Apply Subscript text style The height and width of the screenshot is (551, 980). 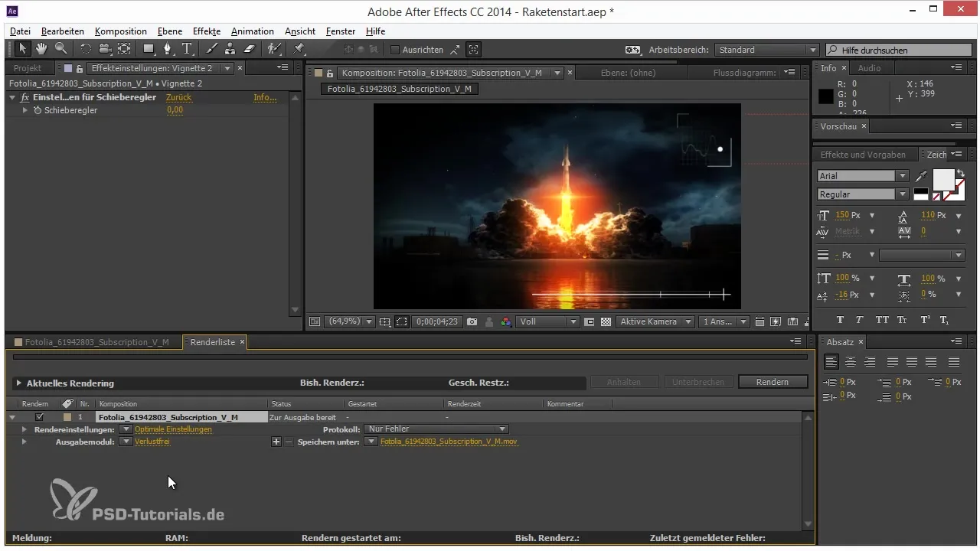pyautogui.click(x=944, y=320)
